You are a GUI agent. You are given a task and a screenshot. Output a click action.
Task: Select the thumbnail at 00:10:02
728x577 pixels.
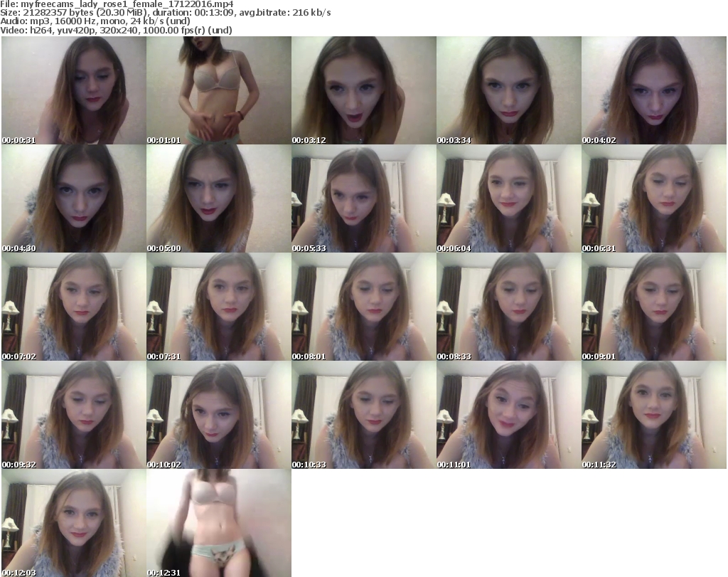(219, 415)
